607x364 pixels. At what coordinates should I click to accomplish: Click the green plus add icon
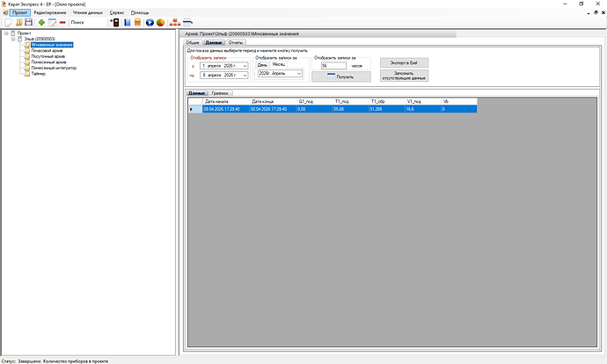[41, 22]
